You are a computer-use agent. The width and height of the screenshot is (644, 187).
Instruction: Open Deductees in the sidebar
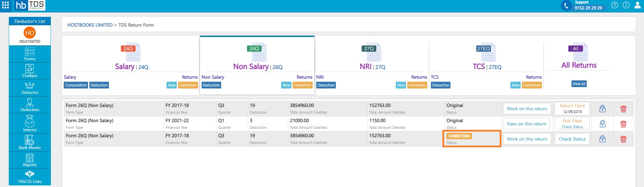click(30, 105)
